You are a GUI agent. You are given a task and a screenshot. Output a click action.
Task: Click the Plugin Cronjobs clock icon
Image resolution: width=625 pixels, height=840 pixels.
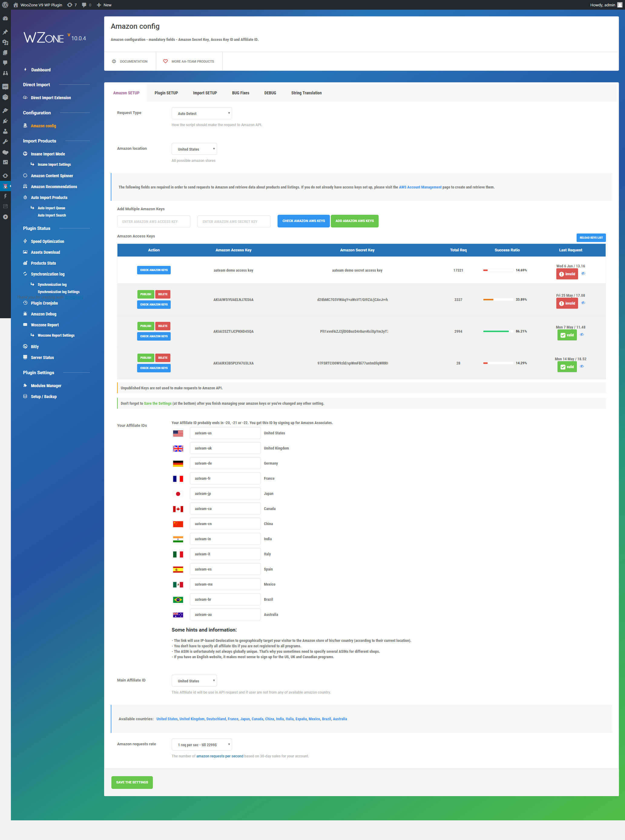click(25, 303)
